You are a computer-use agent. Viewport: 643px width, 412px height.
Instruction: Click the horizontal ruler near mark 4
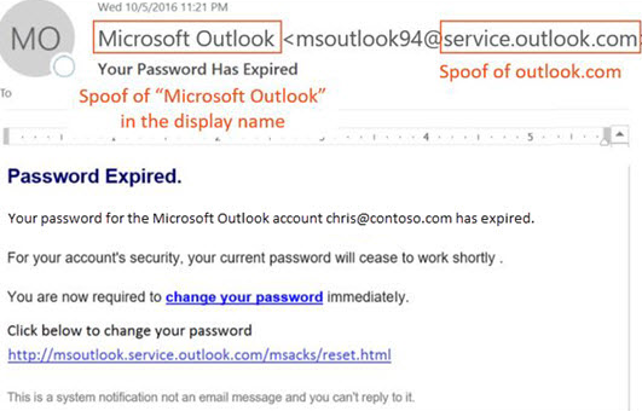coord(426,137)
